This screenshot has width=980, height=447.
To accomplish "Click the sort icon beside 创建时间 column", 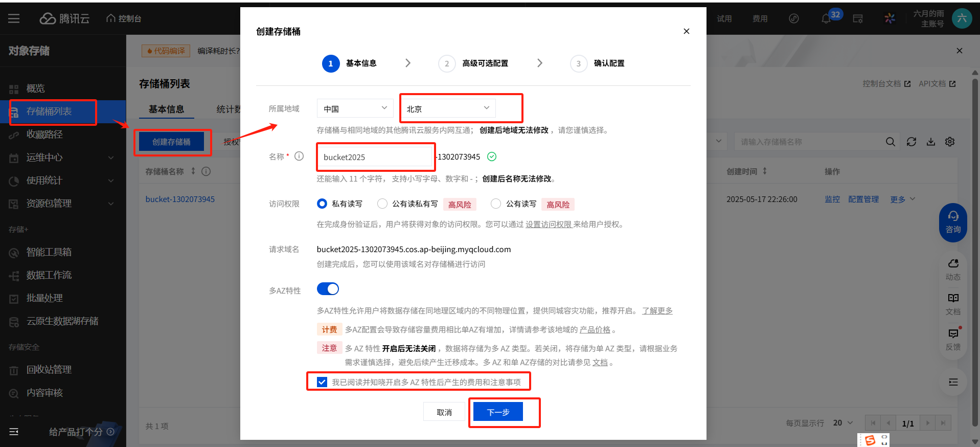I will [x=765, y=171].
